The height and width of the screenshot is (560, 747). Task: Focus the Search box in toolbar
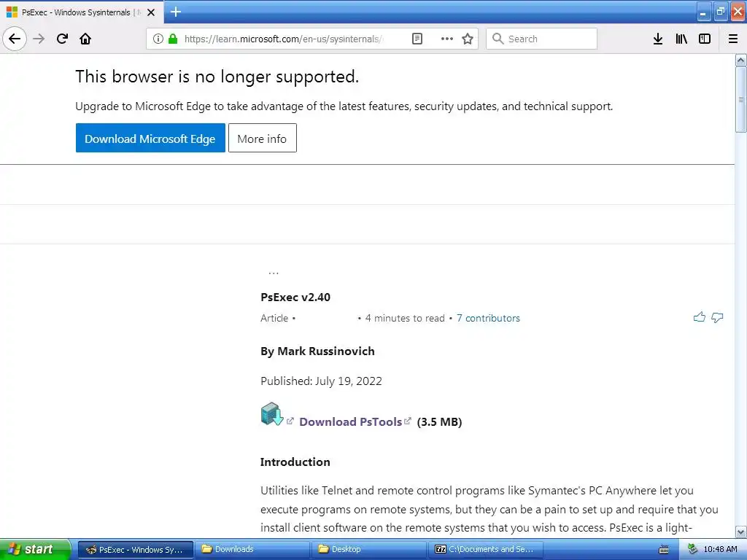(x=542, y=39)
